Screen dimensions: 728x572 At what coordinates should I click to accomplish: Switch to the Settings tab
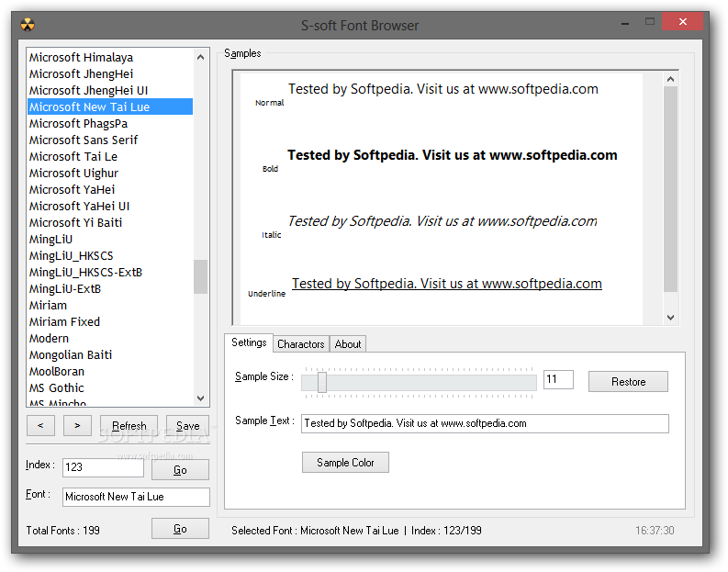249,342
